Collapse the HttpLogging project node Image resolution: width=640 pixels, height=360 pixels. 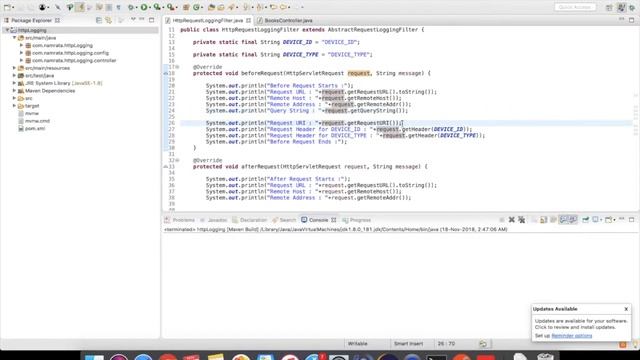coord(7,30)
